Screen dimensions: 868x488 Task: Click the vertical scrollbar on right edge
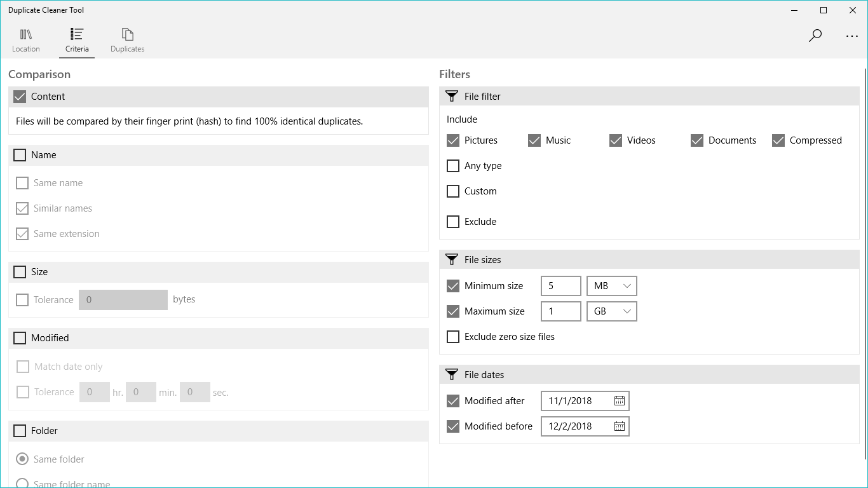pyautogui.click(x=865, y=254)
